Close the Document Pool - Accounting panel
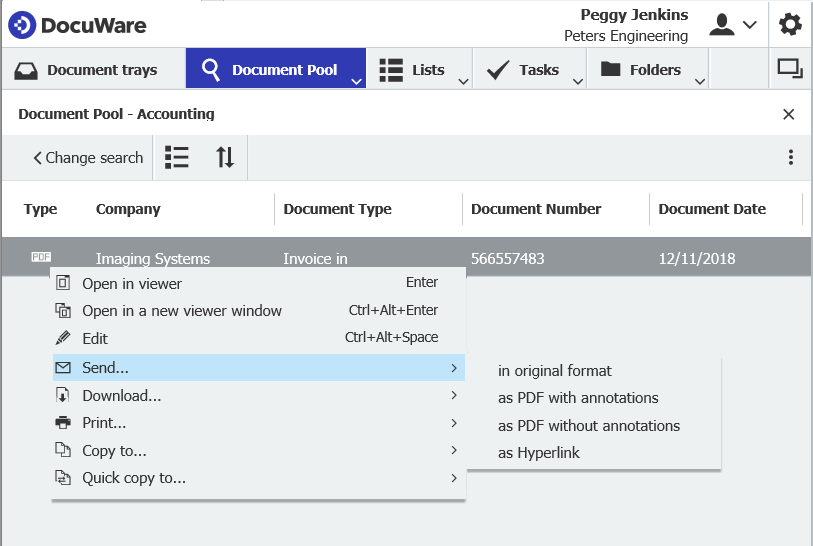Viewport: 813px width, 546px height. (788, 115)
